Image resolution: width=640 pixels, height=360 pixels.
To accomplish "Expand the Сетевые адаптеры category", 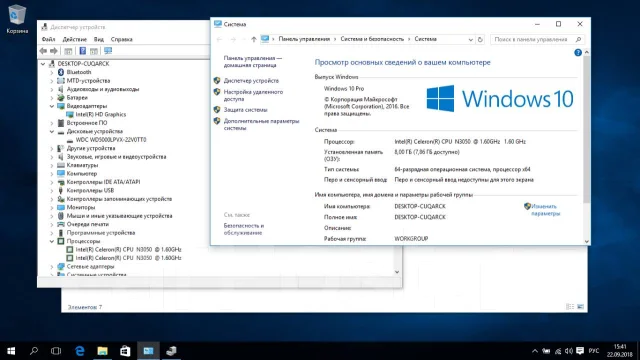I will point(52,267).
